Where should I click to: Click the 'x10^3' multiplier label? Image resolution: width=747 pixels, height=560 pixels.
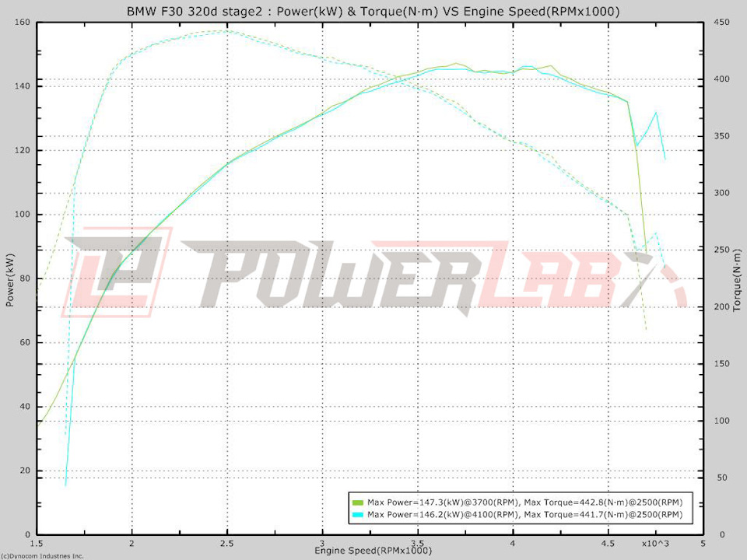[655, 544]
